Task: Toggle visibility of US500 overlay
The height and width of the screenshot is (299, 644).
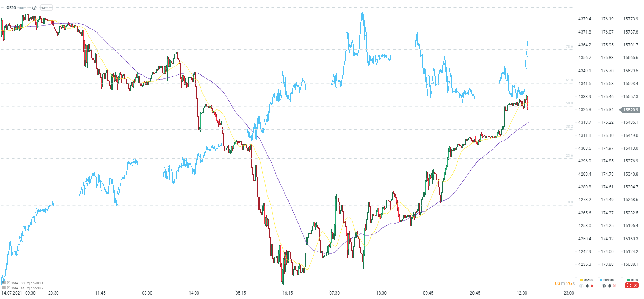Action: pyautogui.click(x=582, y=286)
